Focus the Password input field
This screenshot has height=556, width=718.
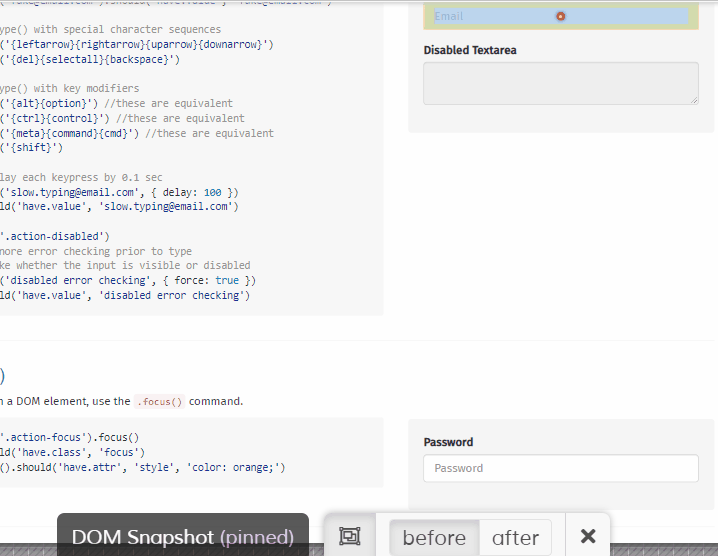tap(560, 468)
